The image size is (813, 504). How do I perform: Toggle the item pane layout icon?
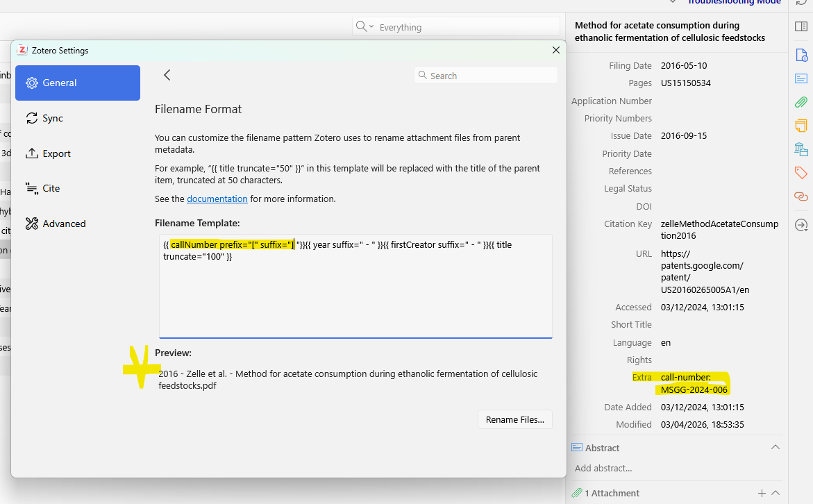pyautogui.click(x=801, y=26)
